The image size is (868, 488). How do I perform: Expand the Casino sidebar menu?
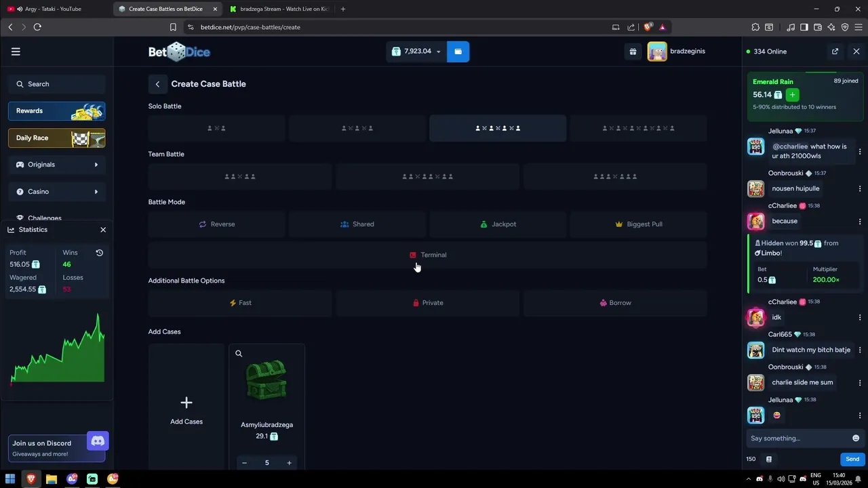pyautogui.click(x=57, y=192)
